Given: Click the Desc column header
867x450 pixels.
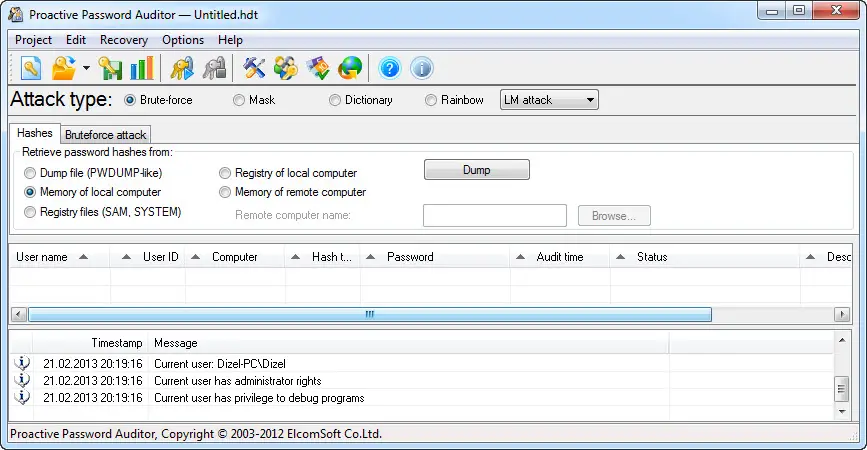Looking at the screenshot, I should tap(826, 257).
